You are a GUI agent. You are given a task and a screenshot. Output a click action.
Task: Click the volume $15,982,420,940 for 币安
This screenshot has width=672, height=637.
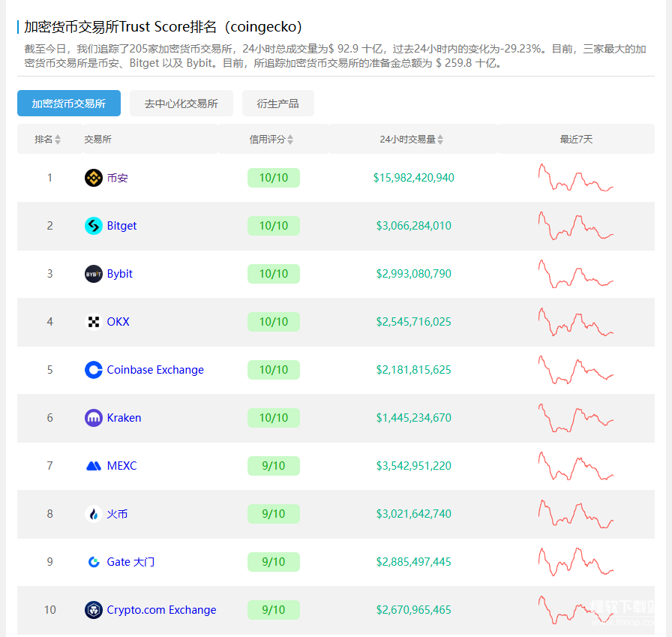click(x=413, y=178)
